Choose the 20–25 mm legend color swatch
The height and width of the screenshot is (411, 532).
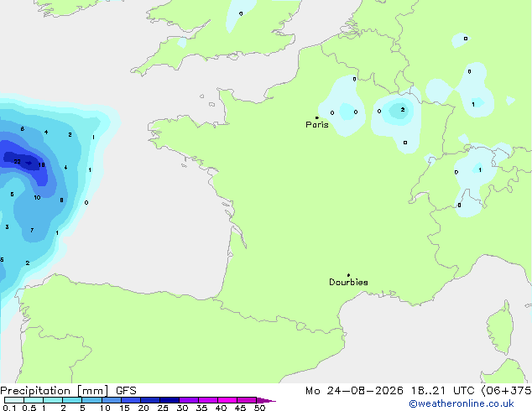(x=150, y=400)
